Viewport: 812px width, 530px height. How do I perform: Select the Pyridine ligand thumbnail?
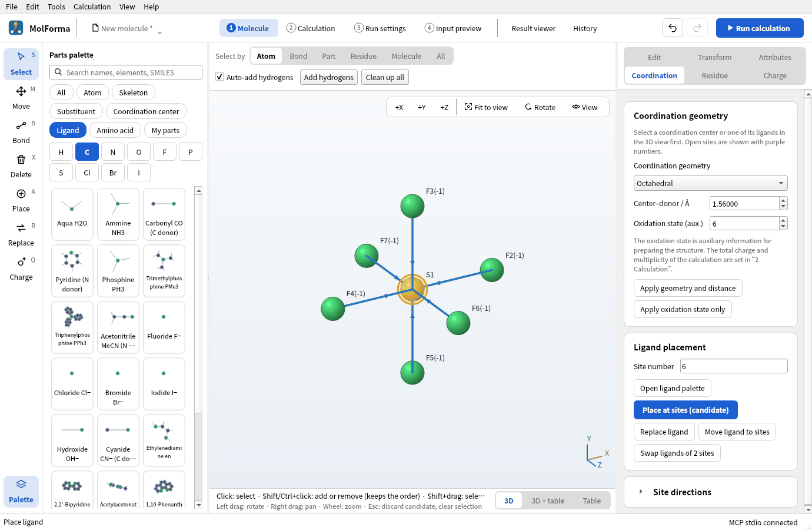click(x=72, y=270)
